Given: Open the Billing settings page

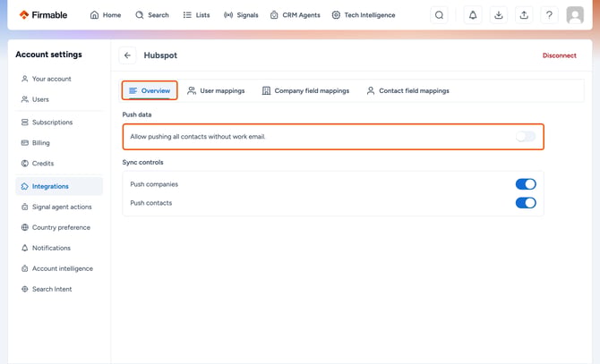Looking at the screenshot, I should (59, 143).
